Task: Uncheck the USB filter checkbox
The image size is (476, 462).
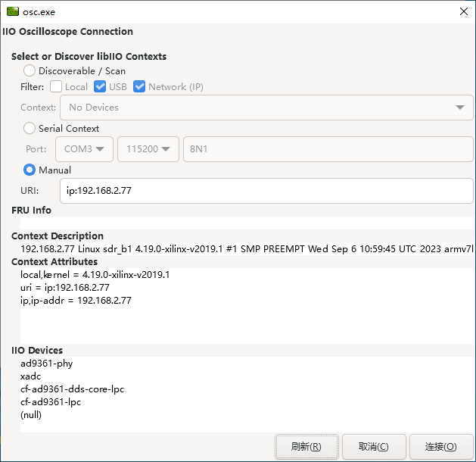Action: (x=99, y=86)
